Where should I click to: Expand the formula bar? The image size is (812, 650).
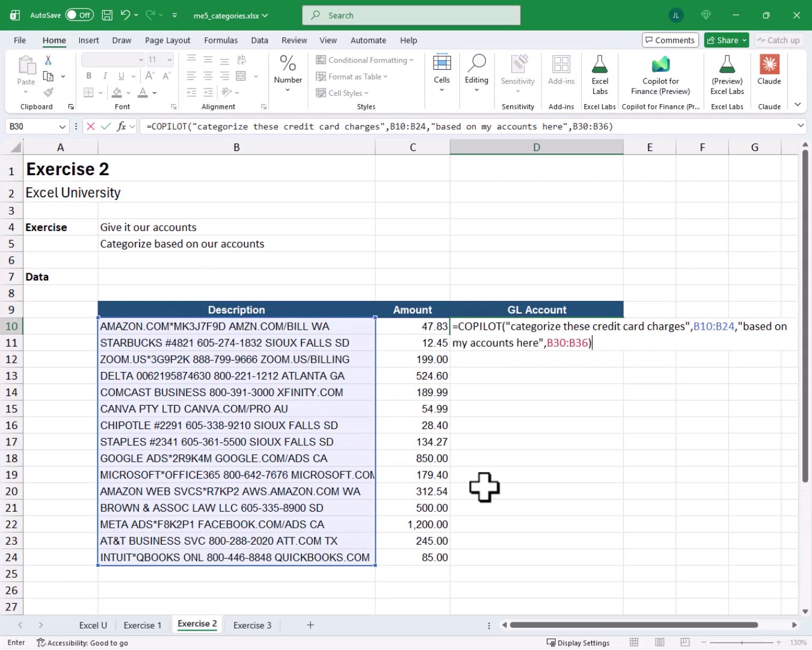801,126
